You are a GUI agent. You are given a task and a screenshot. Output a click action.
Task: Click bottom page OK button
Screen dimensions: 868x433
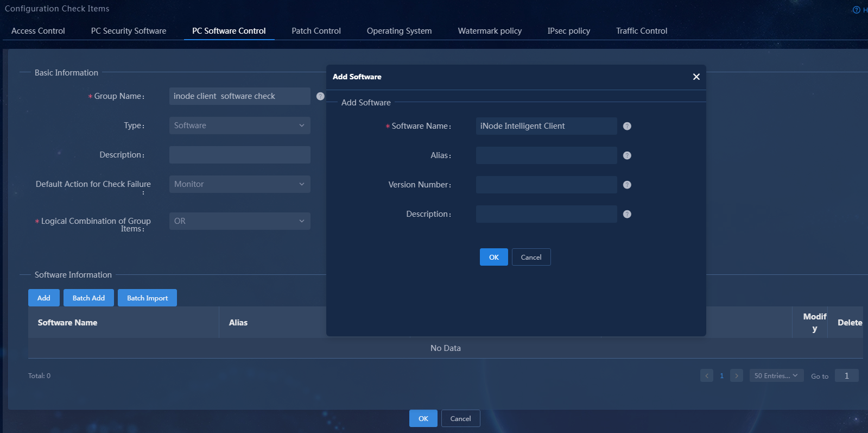pyautogui.click(x=423, y=418)
